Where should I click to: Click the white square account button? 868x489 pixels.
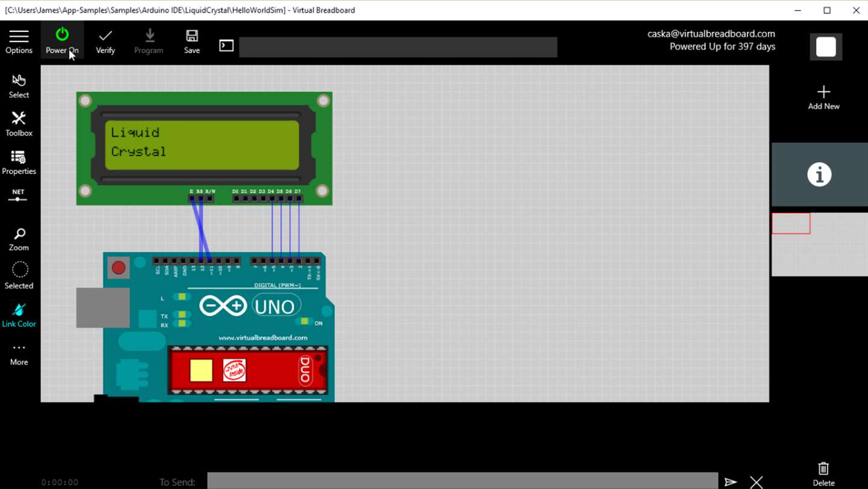click(826, 46)
